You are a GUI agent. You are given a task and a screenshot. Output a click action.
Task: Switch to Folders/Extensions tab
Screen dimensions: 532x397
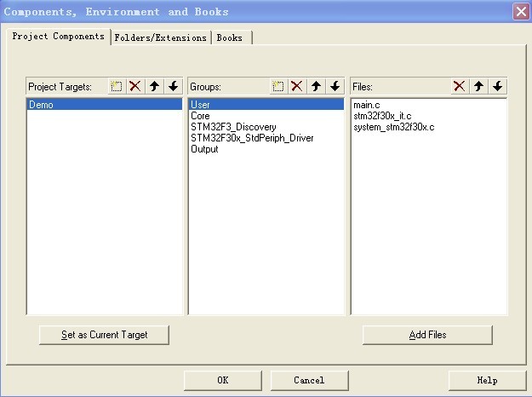160,37
